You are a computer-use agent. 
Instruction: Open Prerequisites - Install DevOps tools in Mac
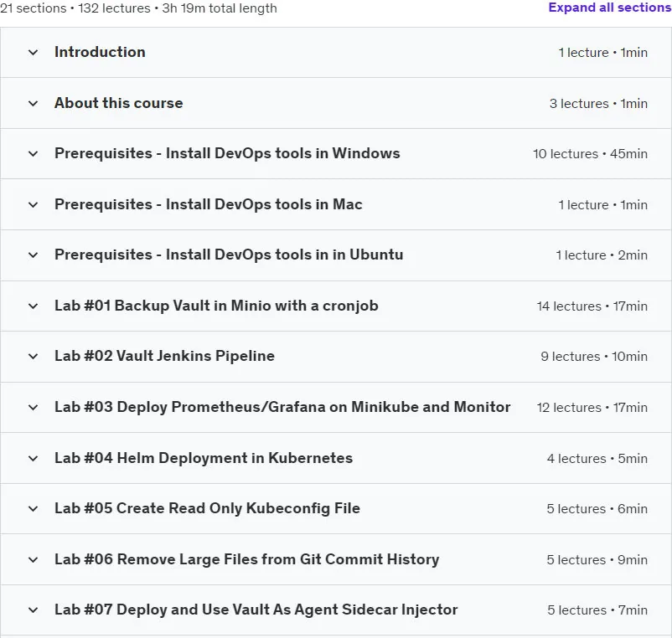tap(209, 204)
